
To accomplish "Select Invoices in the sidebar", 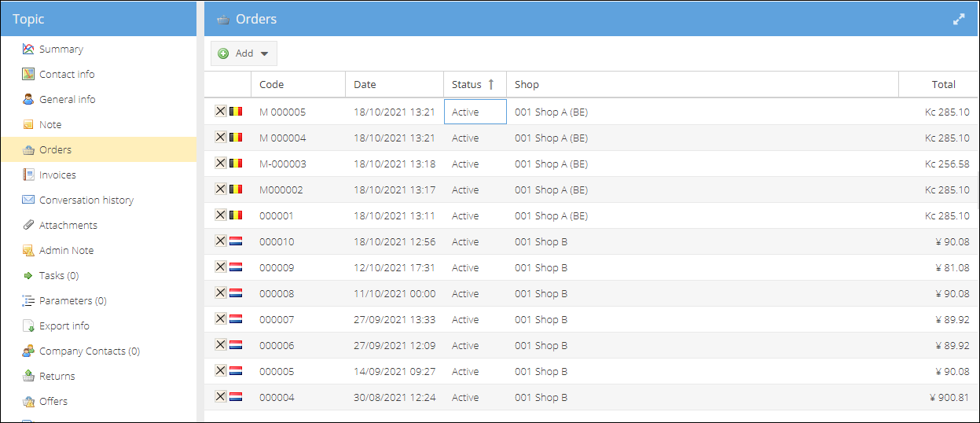I will tap(57, 175).
